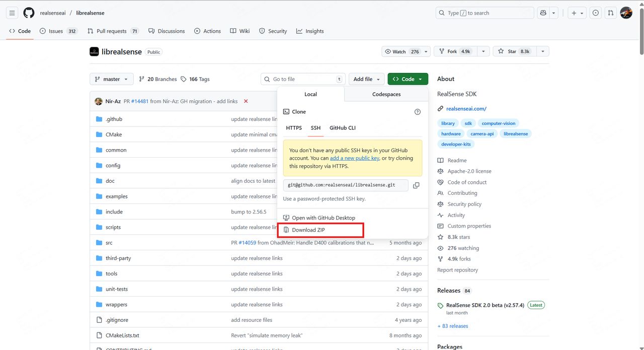Open PR #14481 commit link
Image resolution: width=644 pixels, height=350 pixels.
pos(139,101)
